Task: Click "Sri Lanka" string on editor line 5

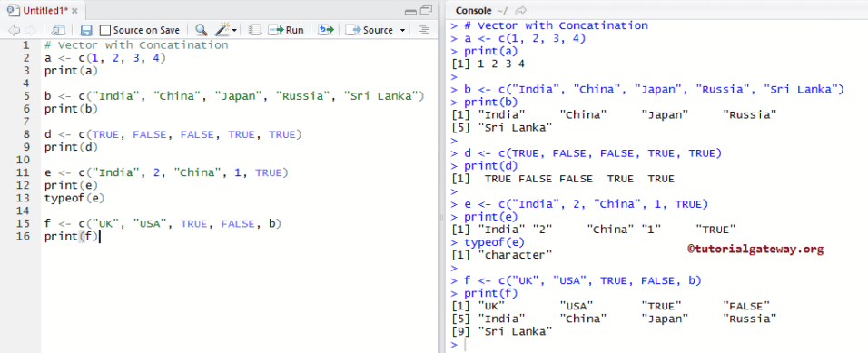Action: 380,95
